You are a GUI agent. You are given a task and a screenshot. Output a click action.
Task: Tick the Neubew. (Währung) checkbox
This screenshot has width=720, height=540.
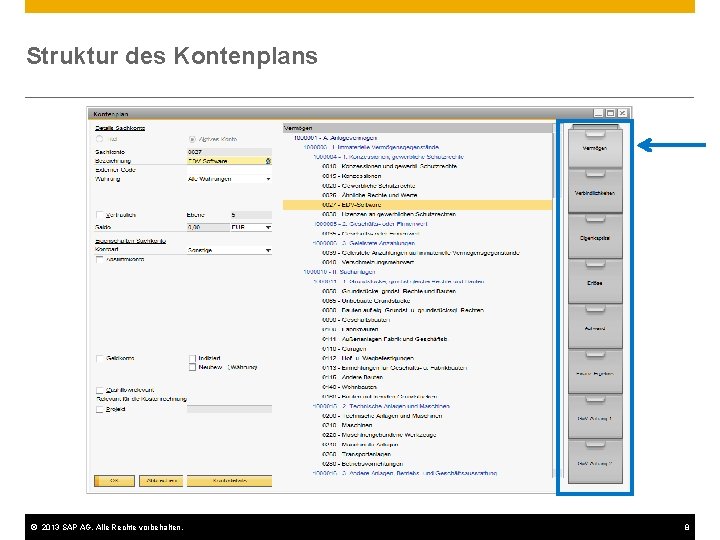tap(192, 367)
